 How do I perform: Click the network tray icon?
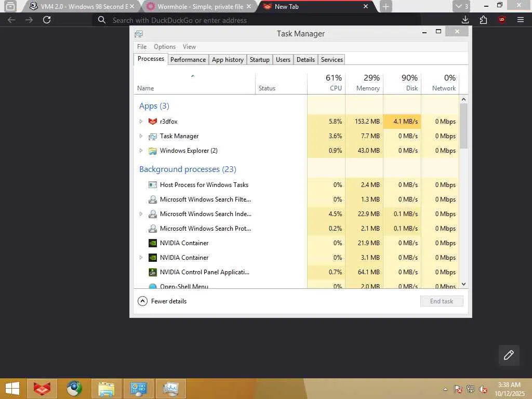coord(470,389)
